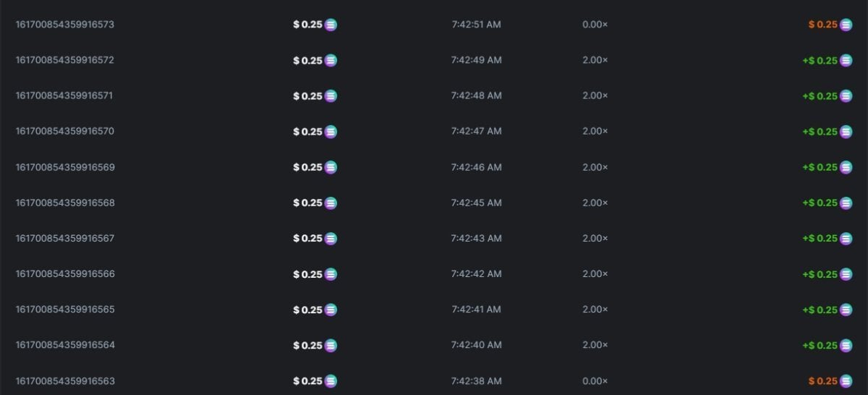Open bet ID 161700854359916570
The width and height of the screenshot is (868, 395).
tap(65, 131)
